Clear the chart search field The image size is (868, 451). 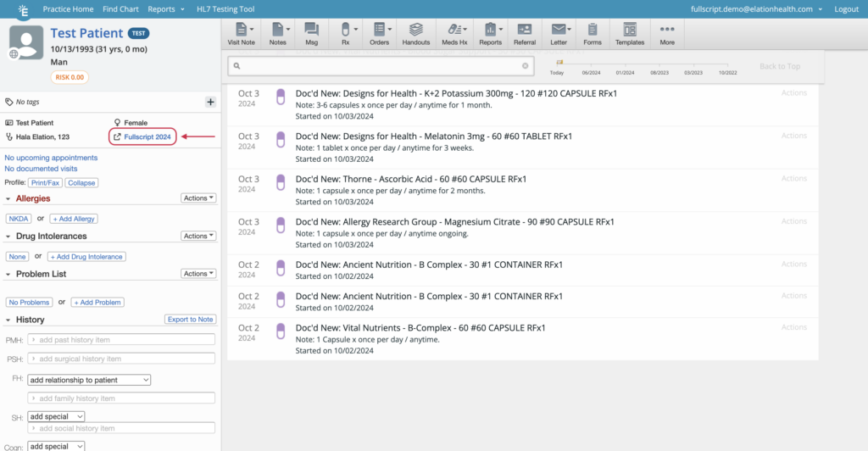525,65
